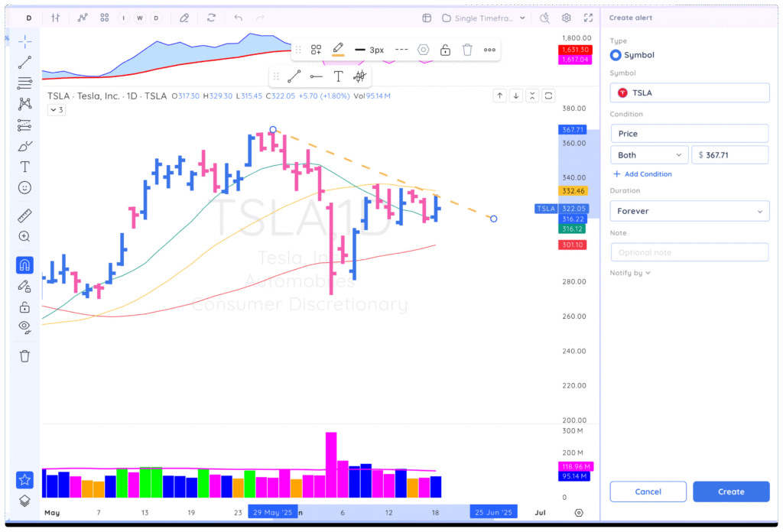Expand the Notify by section

[630, 273]
